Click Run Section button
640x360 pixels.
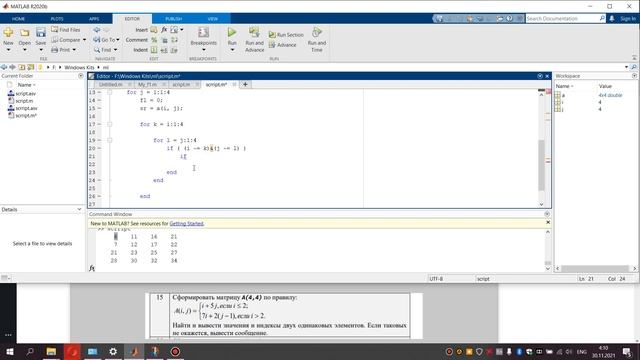click(x=286, y=35)
